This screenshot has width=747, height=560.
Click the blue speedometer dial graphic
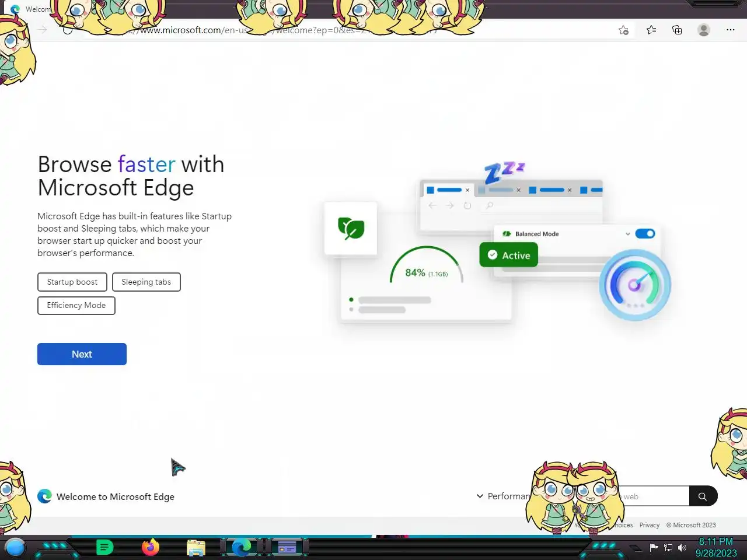pyautogui.click(x=635, y=285)
